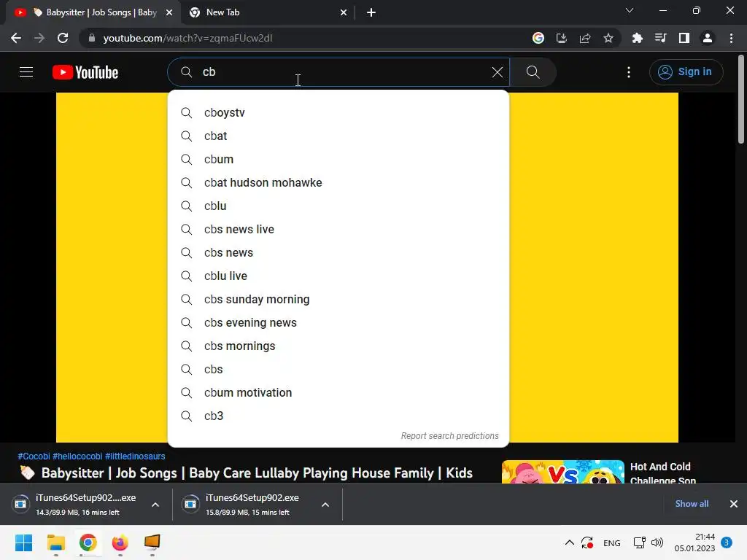The image size is (747, 560).
Task: Open Chrome extensions puzzle icon
Action: [x=638, y=38]
